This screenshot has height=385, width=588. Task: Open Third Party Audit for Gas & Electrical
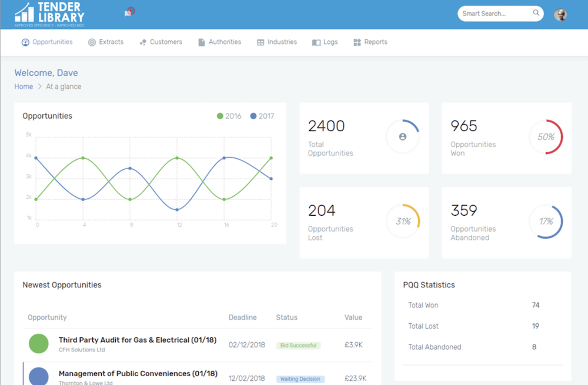pyautogui.click(x=138, y=340)
